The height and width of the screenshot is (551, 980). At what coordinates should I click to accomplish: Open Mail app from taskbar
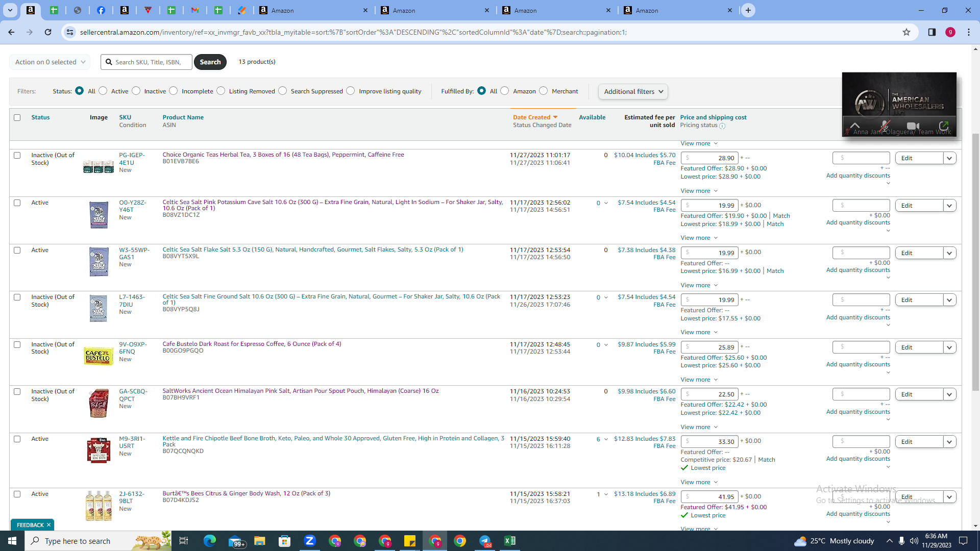coord(236,541)
